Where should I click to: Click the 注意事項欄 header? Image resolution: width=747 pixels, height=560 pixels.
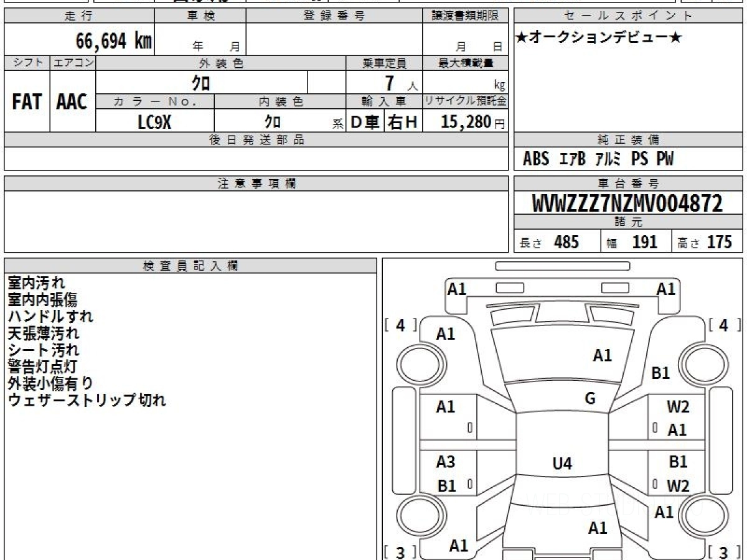tap(256, 184)
